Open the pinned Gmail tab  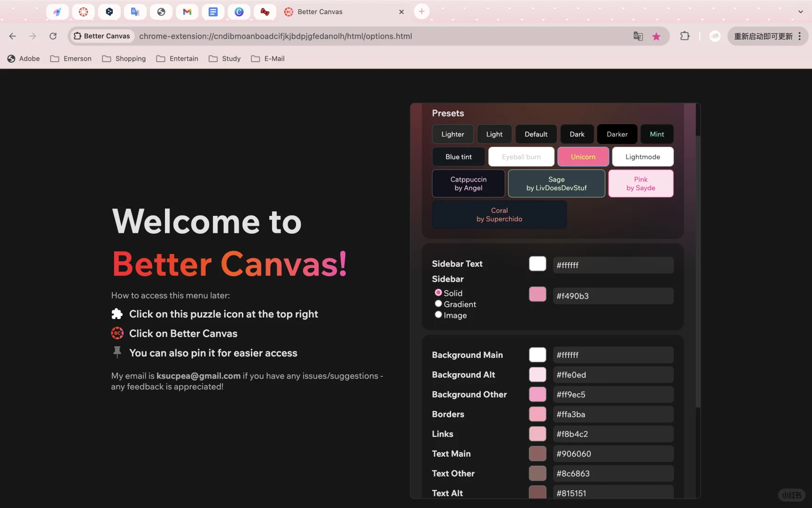[187, 12]
